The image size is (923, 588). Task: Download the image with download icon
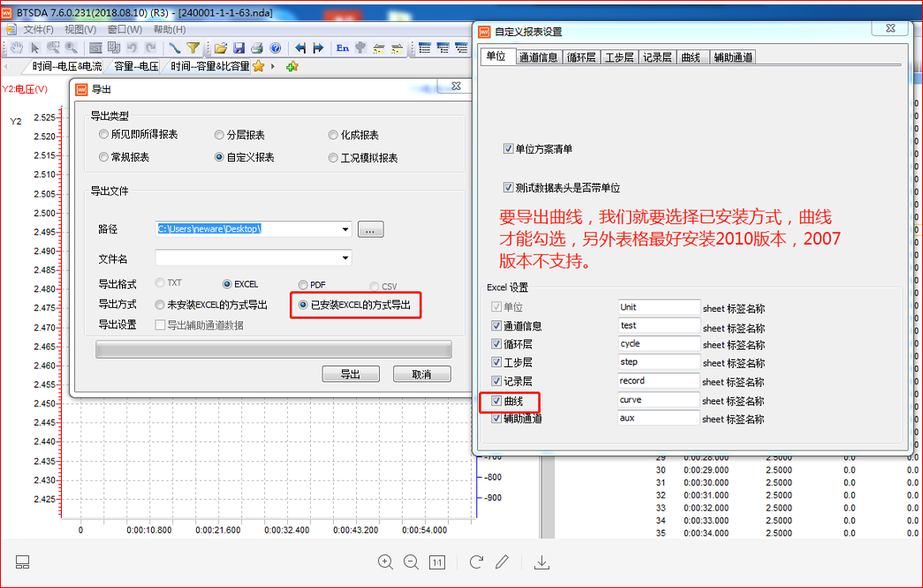[541, 562]
